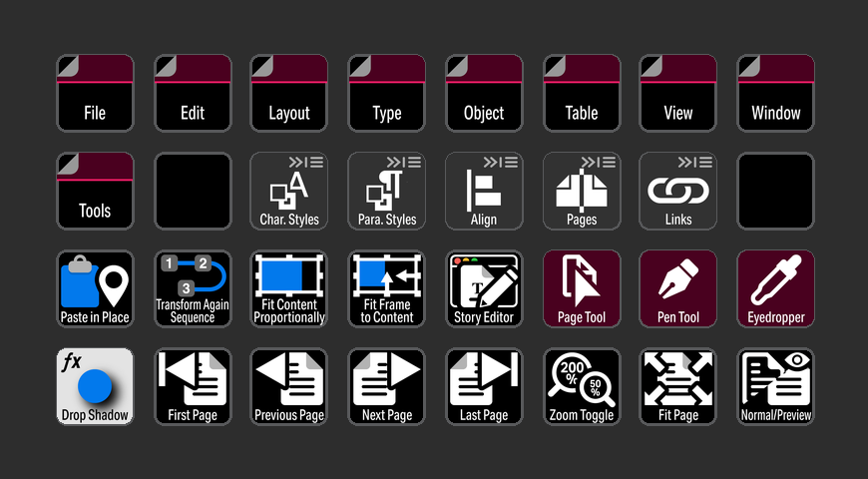Open the Table menu folder key
868x479 pixels.
point(582,93)
